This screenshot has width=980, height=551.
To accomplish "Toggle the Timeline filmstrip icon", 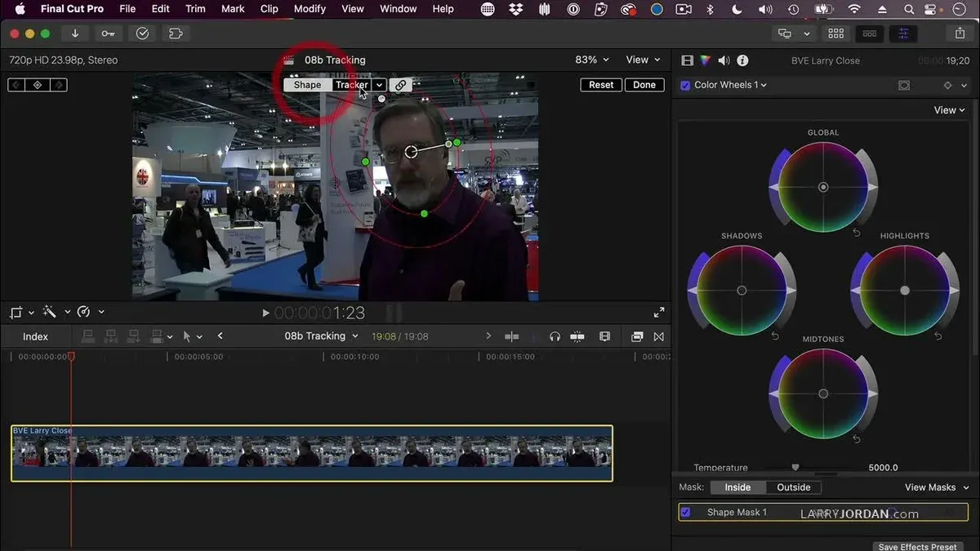I will pyautogui.click(x=870, y=33).
